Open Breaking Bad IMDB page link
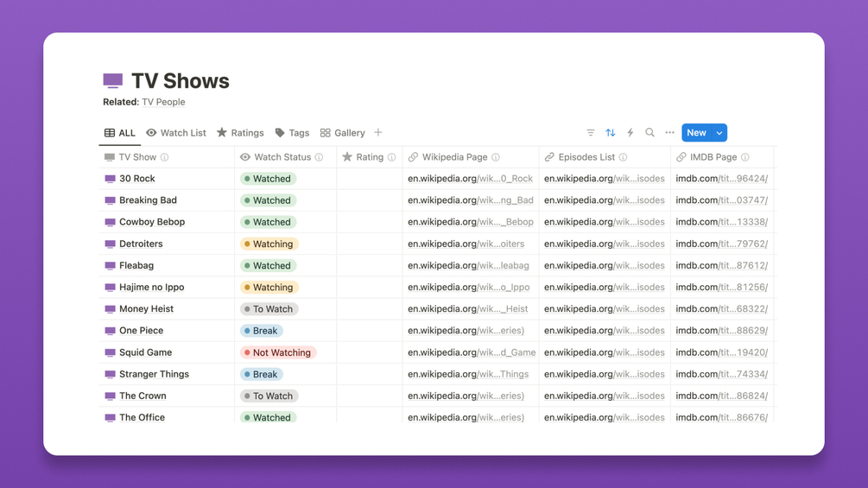The image size is (868, 488). point(722,200)
